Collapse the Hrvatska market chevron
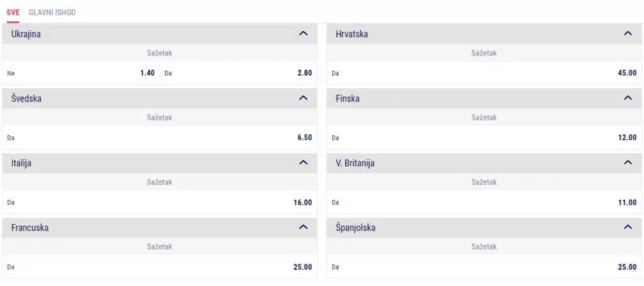The width and height of the screenshot is (644, 286). tap(628, 34)
